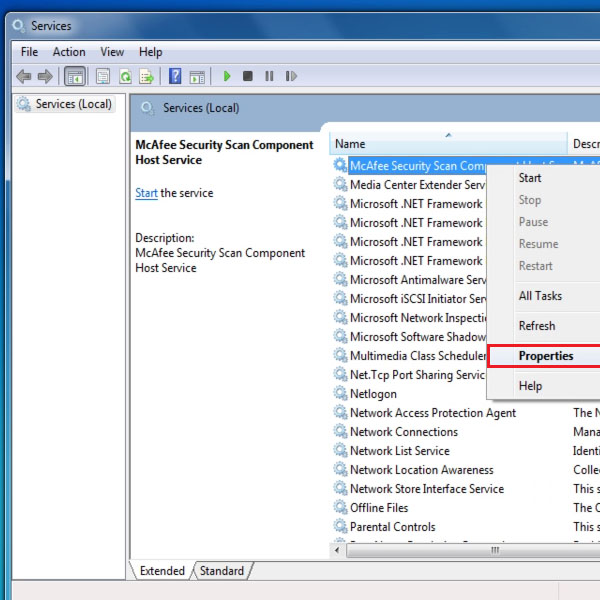This screenshot has height=600, width=600.
Task: Select Multimedia Class Scheduler row
Action: [409, 355]
